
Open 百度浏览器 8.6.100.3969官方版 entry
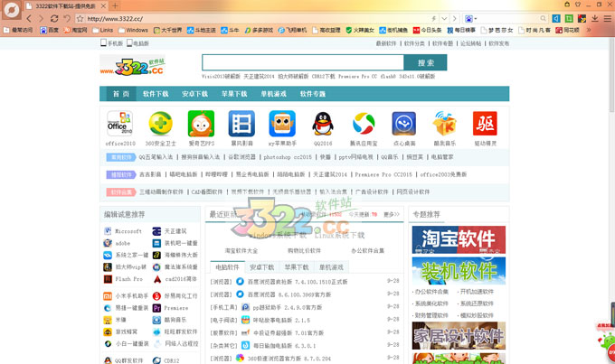pos(289,294)
